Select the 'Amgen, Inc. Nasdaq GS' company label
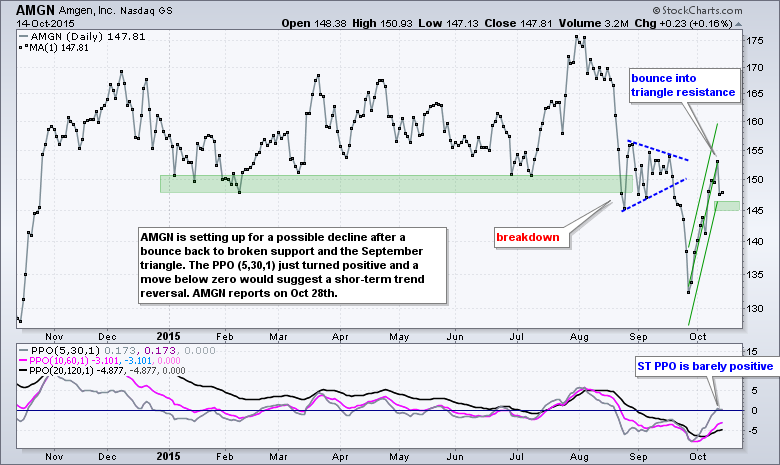Image resolution: width=780 pixels, height=465 pixels. point(115,10)
